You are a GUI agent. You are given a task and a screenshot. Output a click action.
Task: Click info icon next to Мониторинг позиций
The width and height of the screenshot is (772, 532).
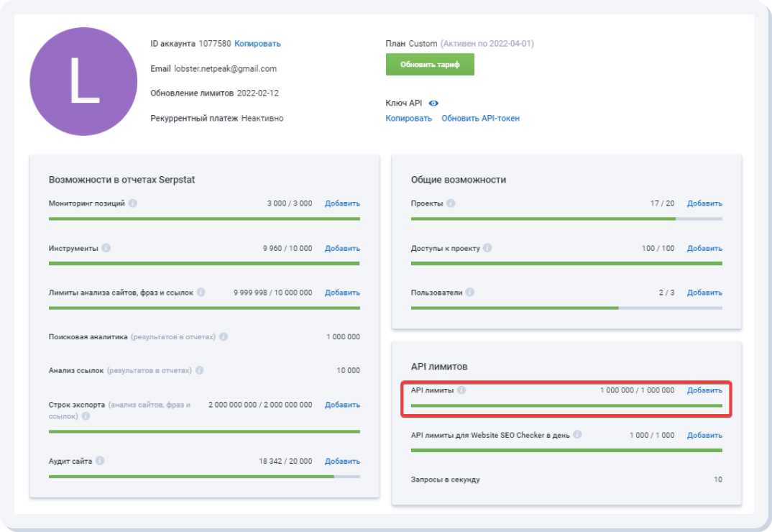pyautogui.click(x=133, y=203)
